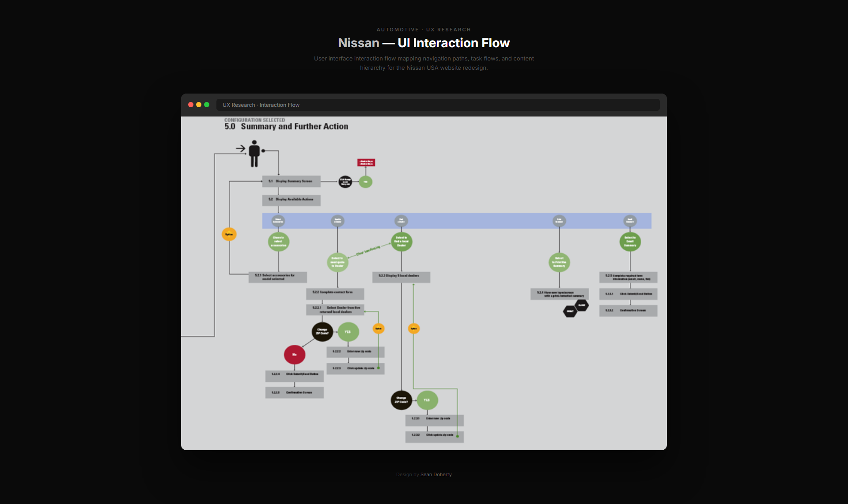The width and height of the screenshot is (848, 504).
Task: Click the 'Select to send quote to Dealer' circle
Action: click(337, 262)
